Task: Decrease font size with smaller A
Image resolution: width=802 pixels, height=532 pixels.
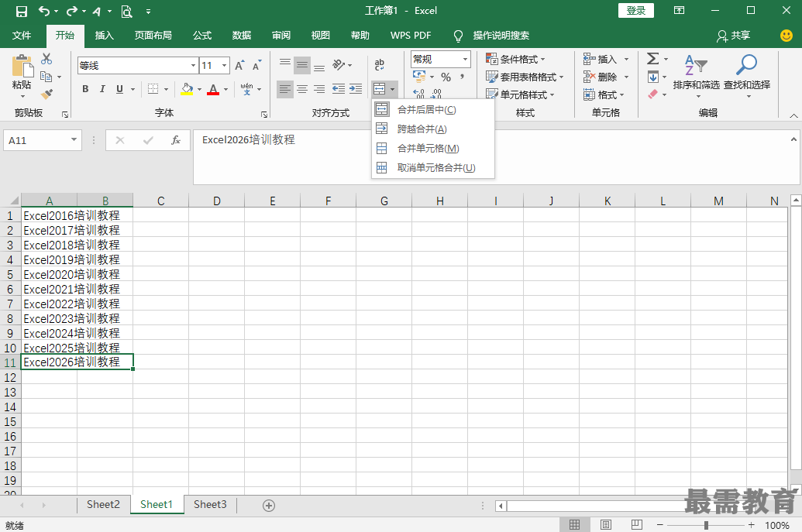Action: [256, 65]
